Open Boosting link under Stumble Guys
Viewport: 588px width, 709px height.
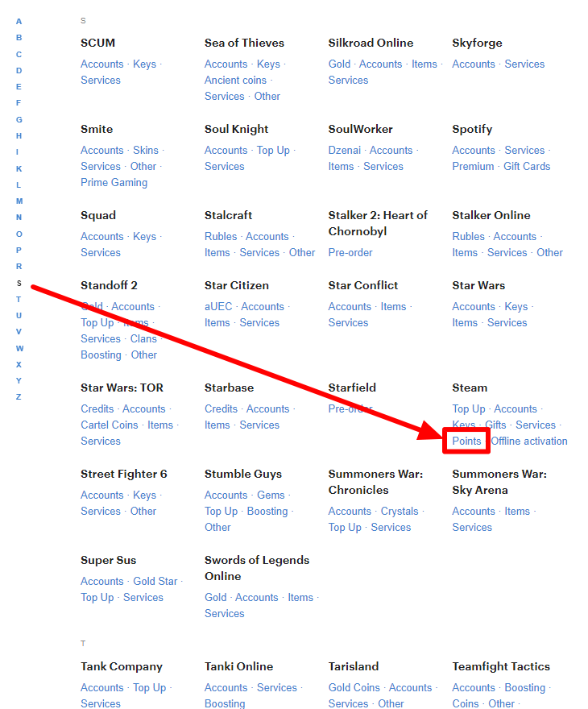[x=267, y=512]
